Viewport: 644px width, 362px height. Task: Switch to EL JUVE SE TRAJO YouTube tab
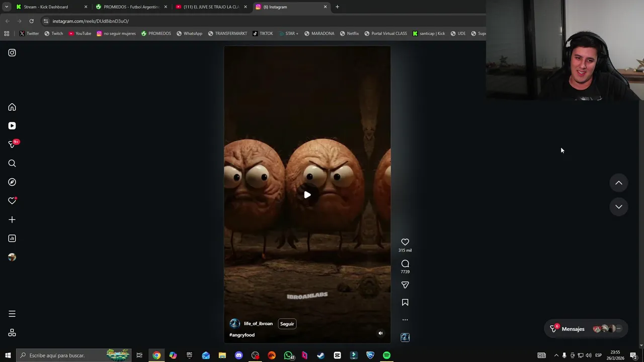click(211, 7)
